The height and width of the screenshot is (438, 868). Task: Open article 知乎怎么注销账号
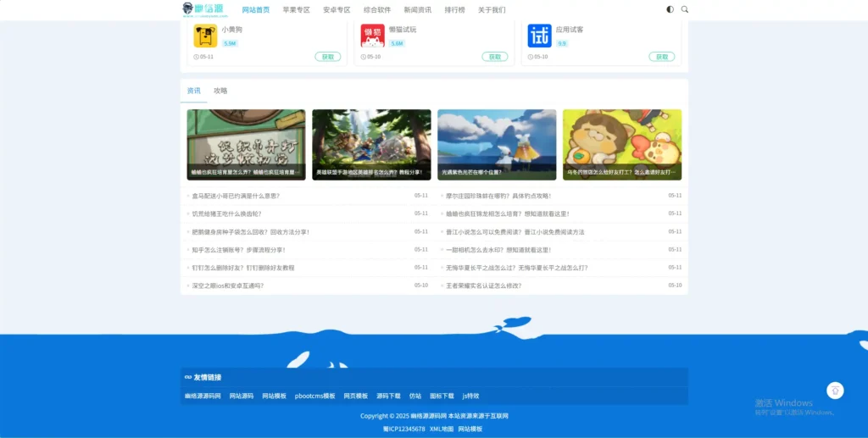(238, 250)
